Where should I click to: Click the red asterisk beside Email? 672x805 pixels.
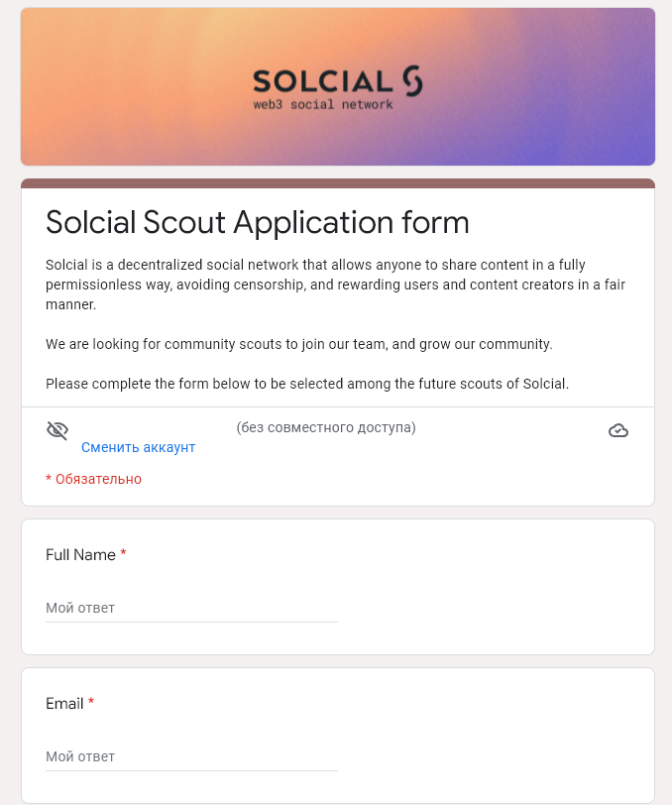click(91, 704)
